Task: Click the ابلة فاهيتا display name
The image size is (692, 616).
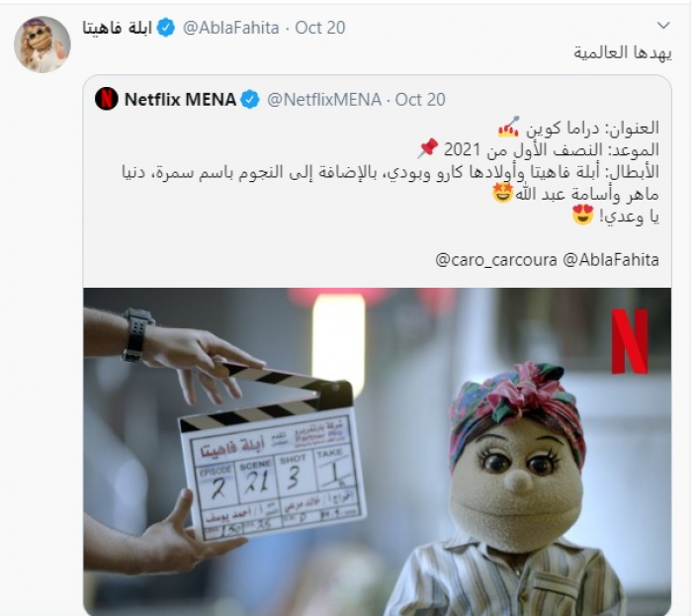Action: (118, 28)
